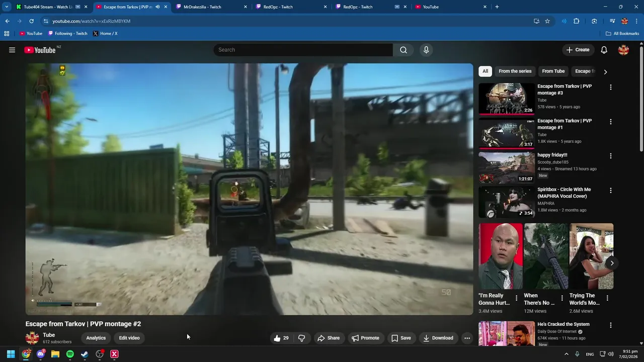Show hidden system tray icons
The width and height of the screenshot is (644, 362).
567,354
